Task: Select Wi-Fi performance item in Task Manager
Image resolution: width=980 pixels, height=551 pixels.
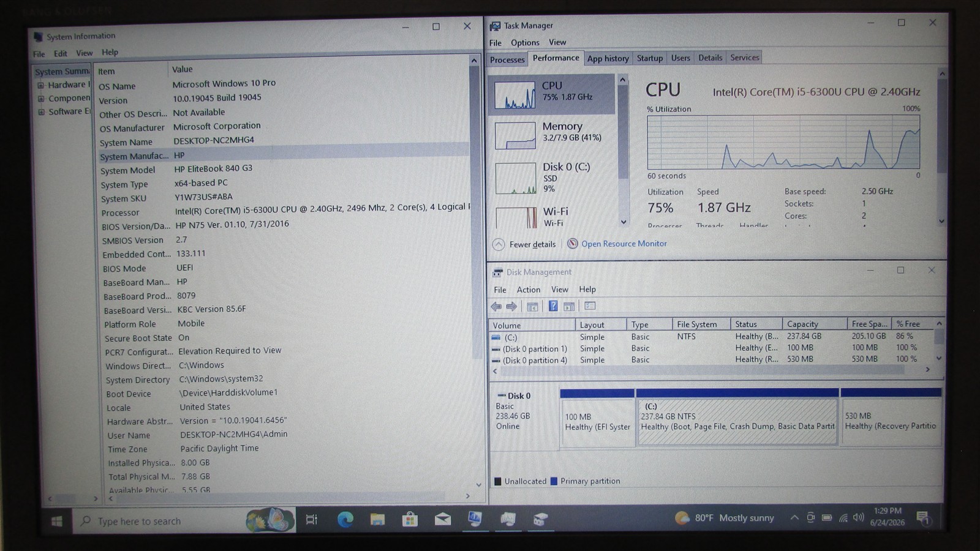Action: point(553,217)
